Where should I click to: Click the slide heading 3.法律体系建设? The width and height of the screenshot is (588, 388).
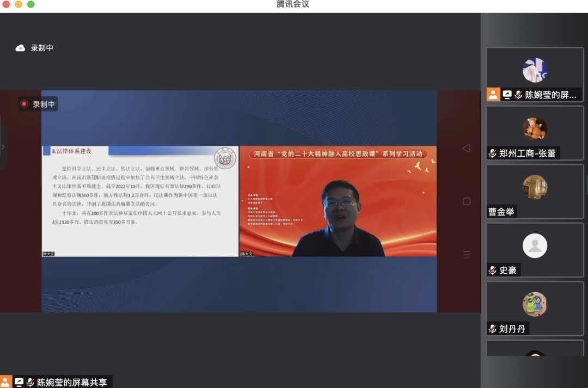[72, 151]
